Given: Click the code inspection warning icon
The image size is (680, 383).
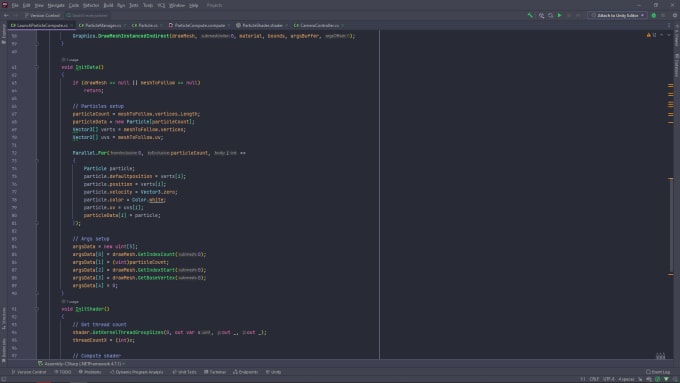Looking at the screenshot, I should 649,35.
